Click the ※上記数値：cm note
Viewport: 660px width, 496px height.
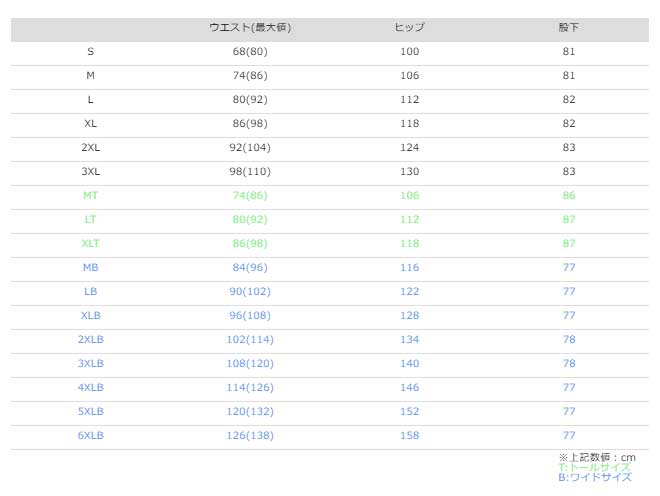tap(596, 457)
